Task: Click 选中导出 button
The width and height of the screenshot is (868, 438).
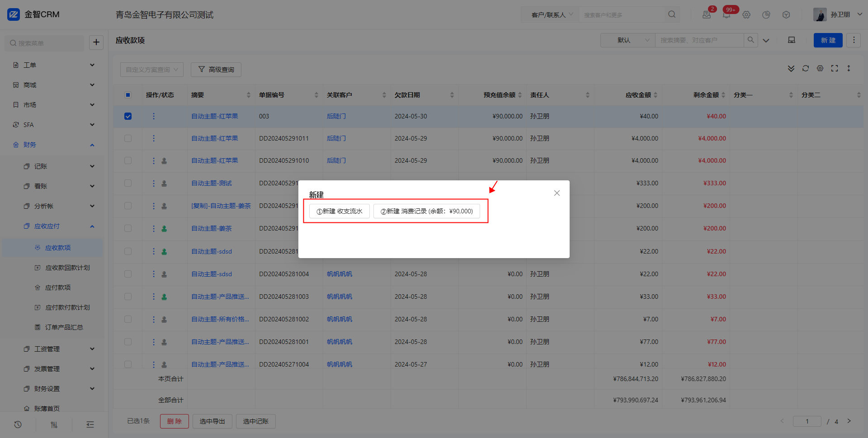Action: 212,421
